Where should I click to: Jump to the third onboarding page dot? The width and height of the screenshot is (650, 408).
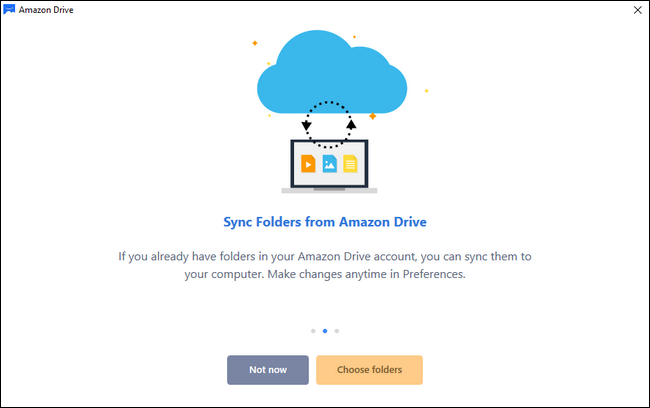(x=337, y=330)
